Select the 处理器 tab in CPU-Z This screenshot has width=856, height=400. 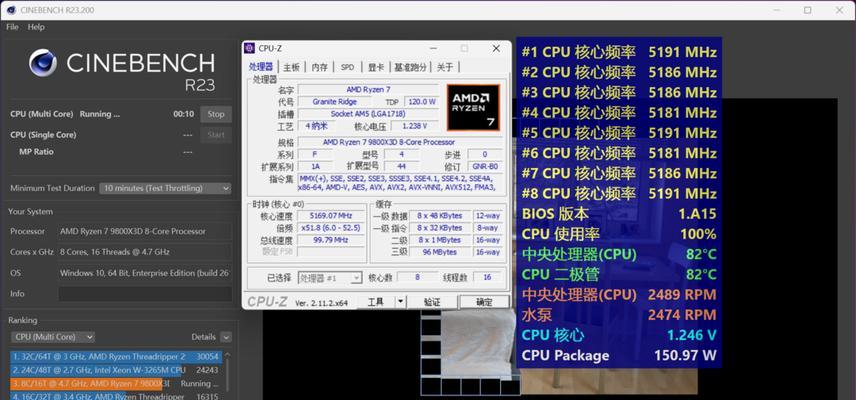[x=261, y=67]
